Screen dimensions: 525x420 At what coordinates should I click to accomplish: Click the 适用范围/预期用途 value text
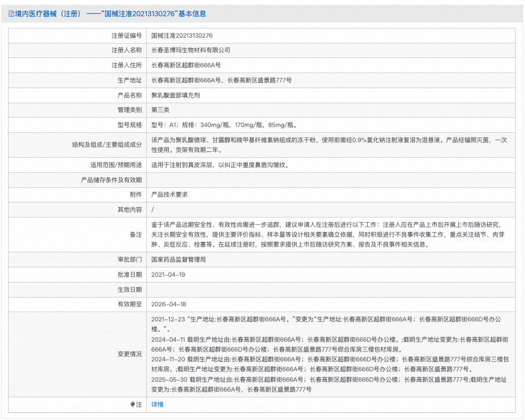[x=220, y=165]
